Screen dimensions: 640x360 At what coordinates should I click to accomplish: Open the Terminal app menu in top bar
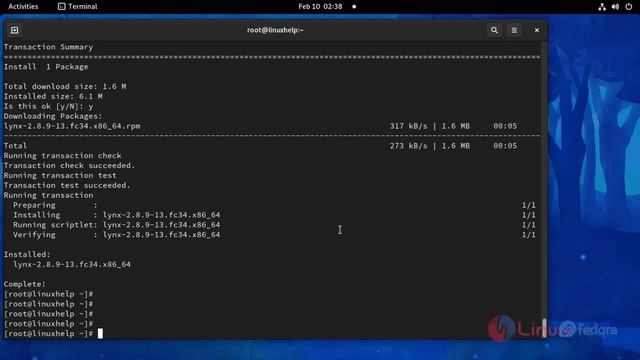coord(78,7)
